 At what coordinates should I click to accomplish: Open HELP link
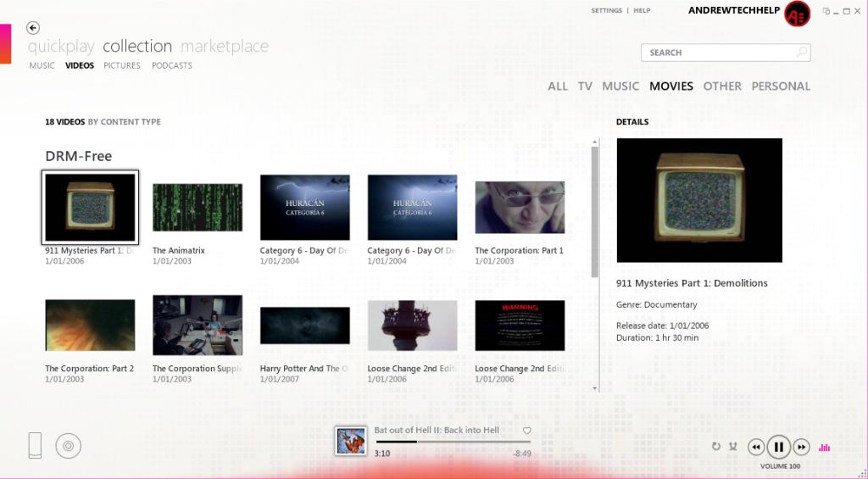(643, 10)
